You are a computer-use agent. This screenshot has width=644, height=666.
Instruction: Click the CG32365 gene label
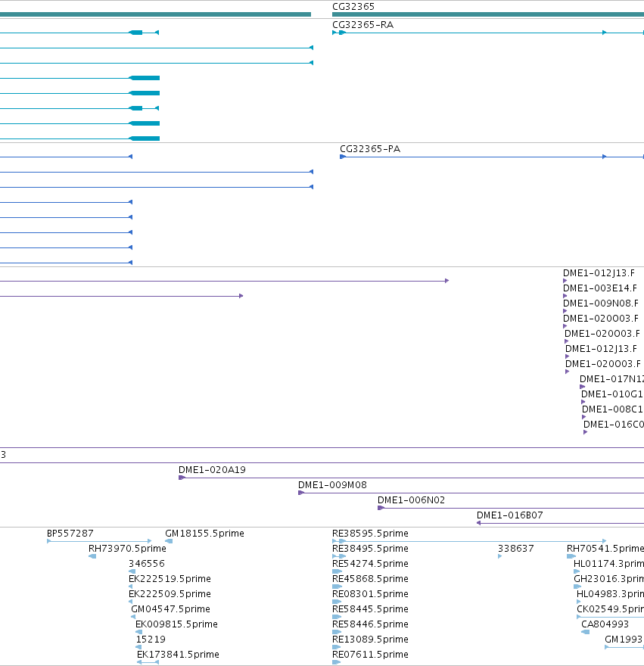[353, 6]
